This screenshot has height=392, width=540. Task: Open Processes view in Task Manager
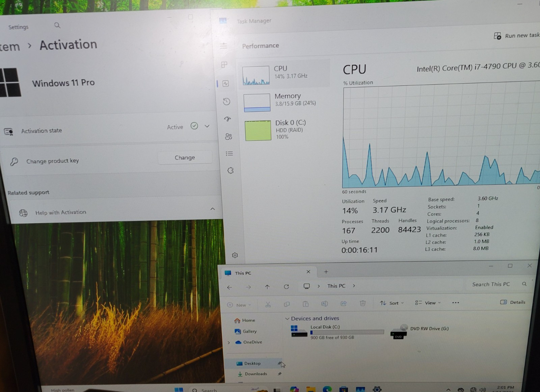pos(224,65)
